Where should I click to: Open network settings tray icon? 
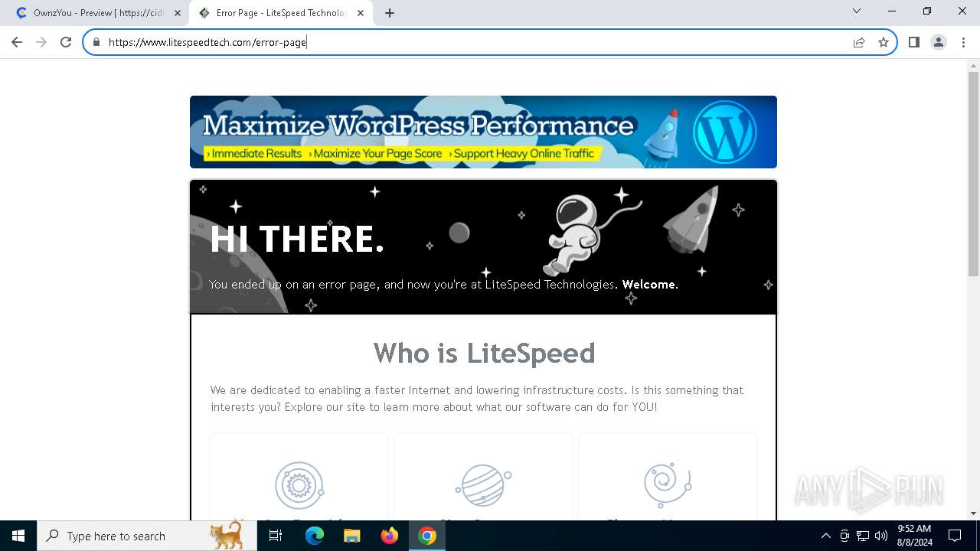[863, 536]
